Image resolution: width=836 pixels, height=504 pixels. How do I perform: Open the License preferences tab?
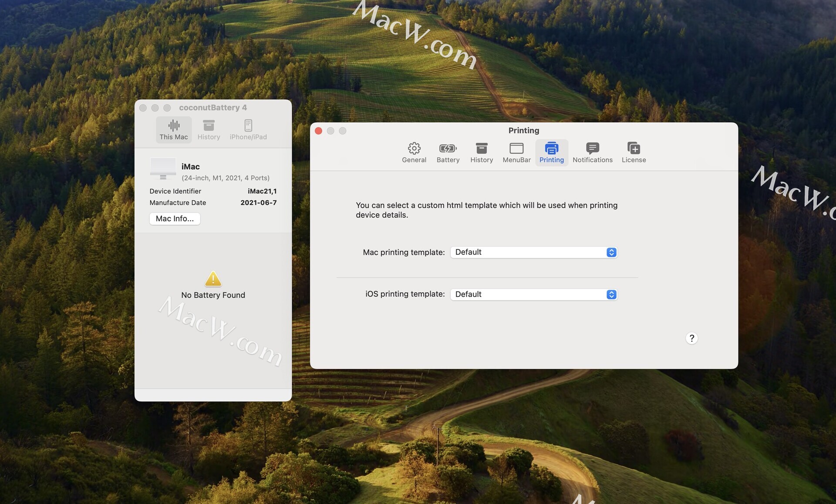tap(634, 153)
